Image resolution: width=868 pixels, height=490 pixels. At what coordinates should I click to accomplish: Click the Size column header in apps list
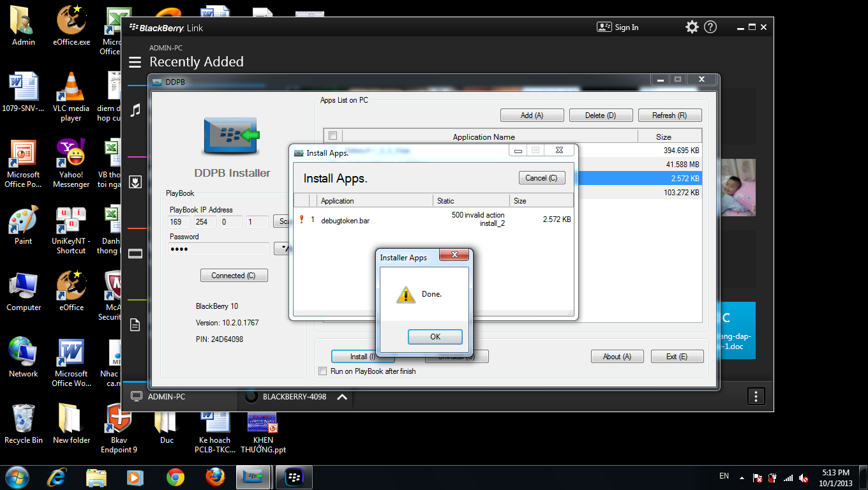[670, 137]
